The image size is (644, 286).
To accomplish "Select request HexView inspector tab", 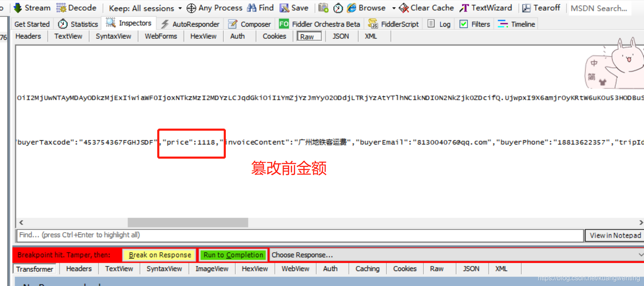I will [x=204, y=36].
